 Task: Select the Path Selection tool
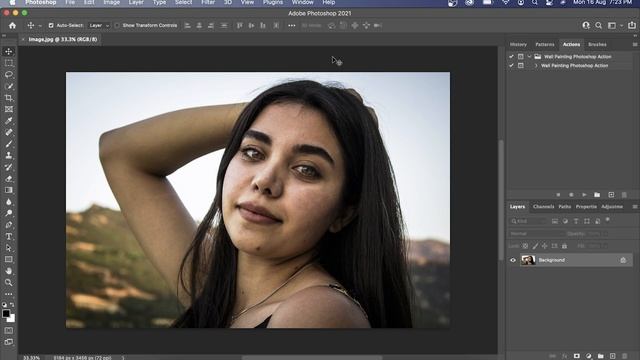point(9,248)
